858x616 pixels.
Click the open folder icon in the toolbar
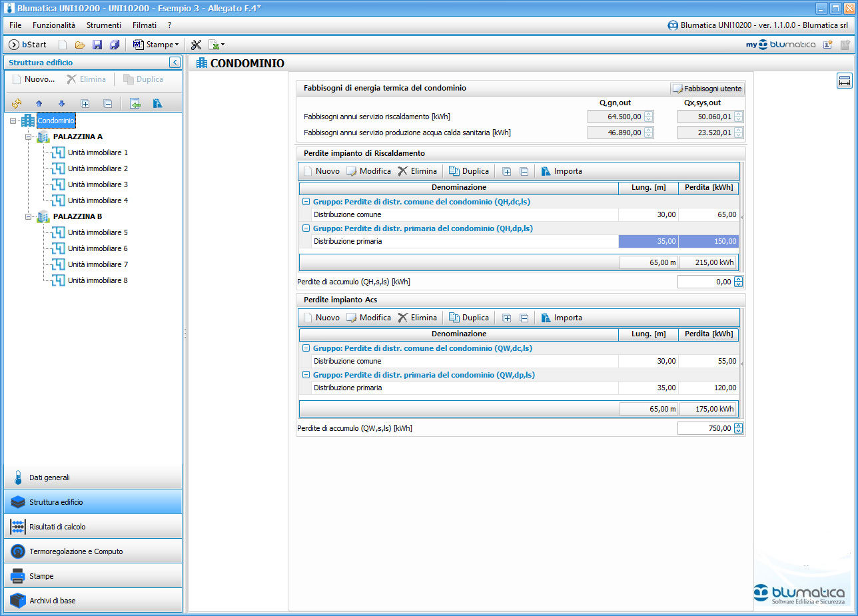80,45
